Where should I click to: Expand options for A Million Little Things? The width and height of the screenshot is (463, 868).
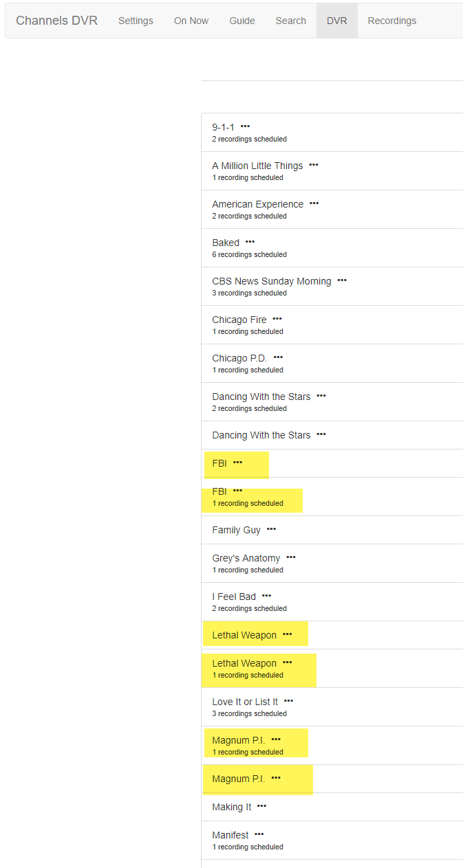(313, 165)
